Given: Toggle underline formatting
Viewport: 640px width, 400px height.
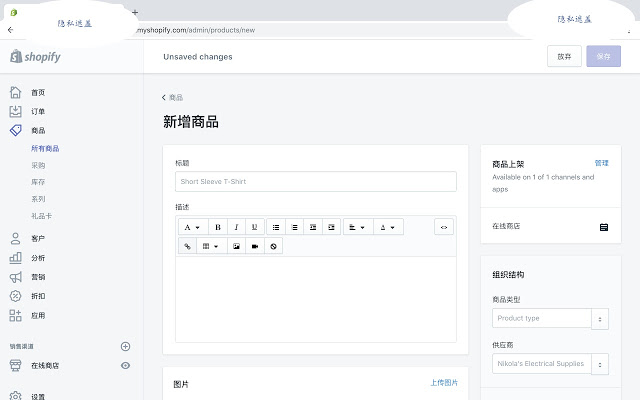Looking at the screenshot, I should point(254,227).
